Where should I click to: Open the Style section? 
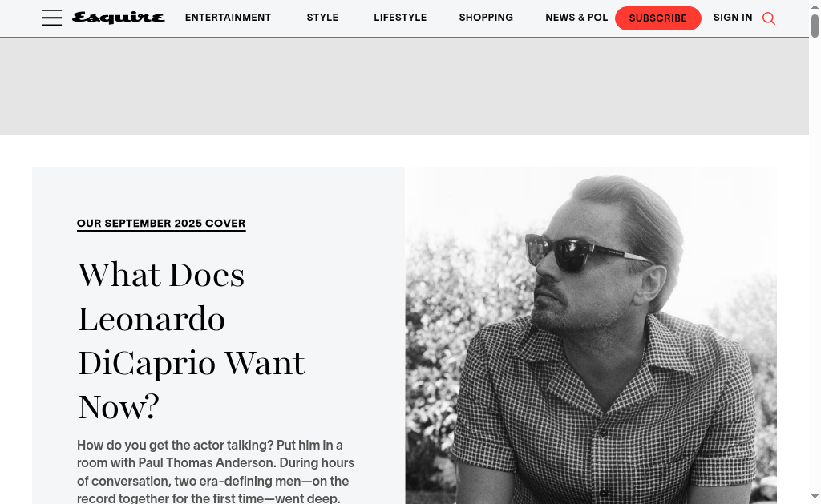(322, 18)
